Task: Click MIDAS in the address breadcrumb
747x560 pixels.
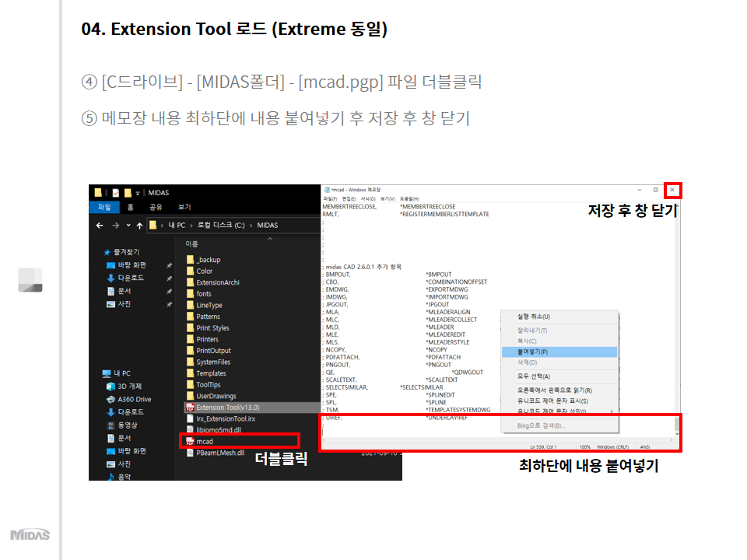Action: [x=267, y=226]
